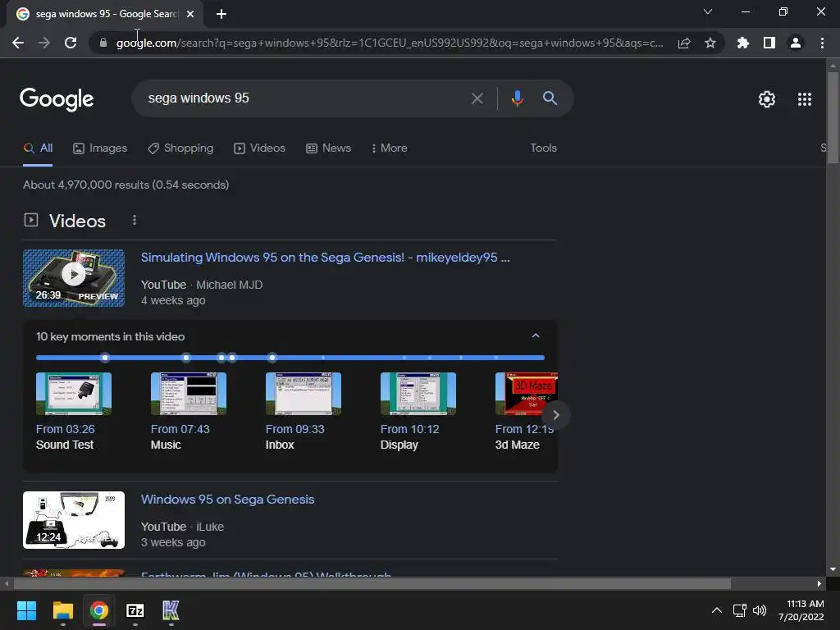
Task: Open the From 03:26 timestamp link
Action: pos(66,430)
